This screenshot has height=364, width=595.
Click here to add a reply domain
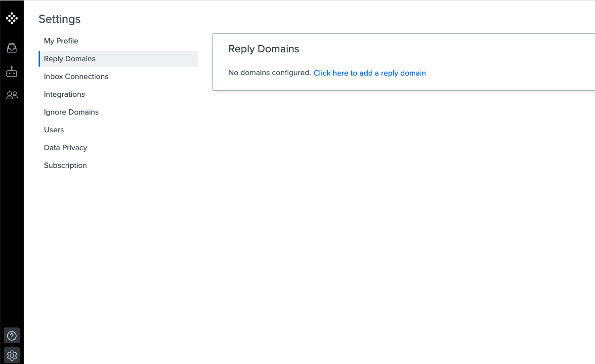(x=370, y=73)
